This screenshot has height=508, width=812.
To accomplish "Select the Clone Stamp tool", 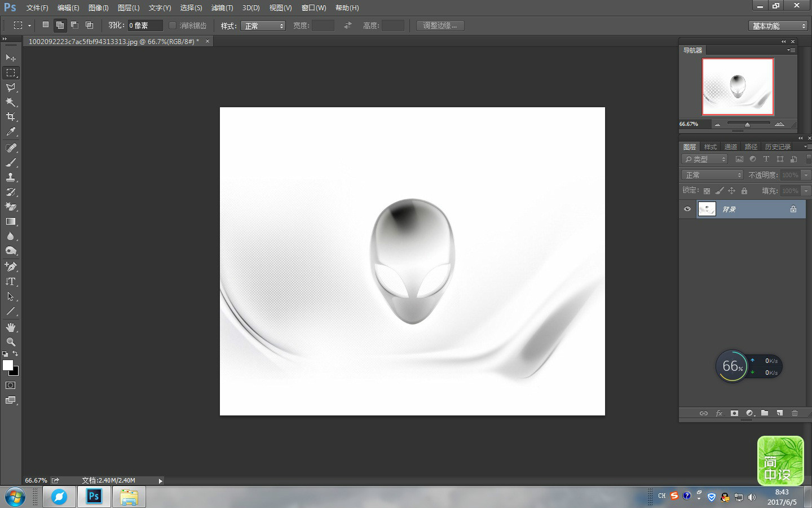I will pyautogui.click(x=10, y=177).
